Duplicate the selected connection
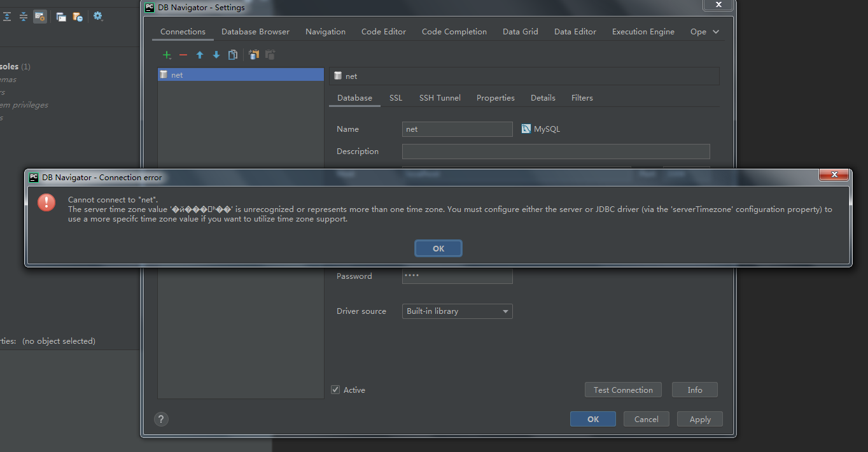Screen dimensions: 868x452 point(233,55)
